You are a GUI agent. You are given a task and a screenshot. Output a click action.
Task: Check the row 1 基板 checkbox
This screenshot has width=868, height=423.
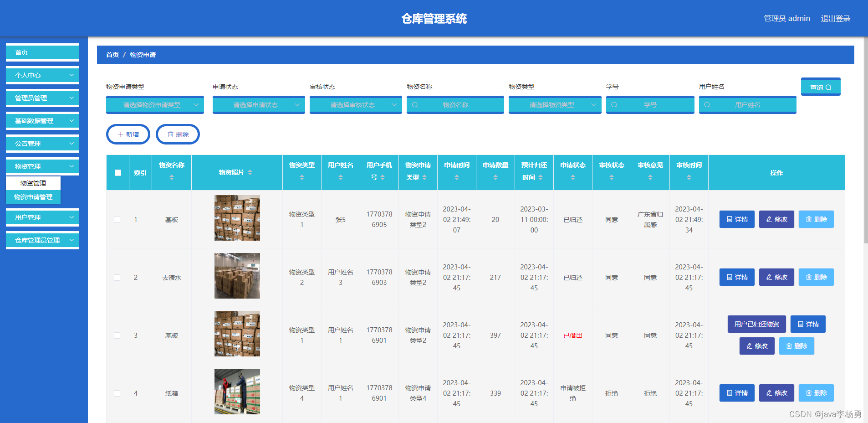pyautogui.click(x=117, y=220)
